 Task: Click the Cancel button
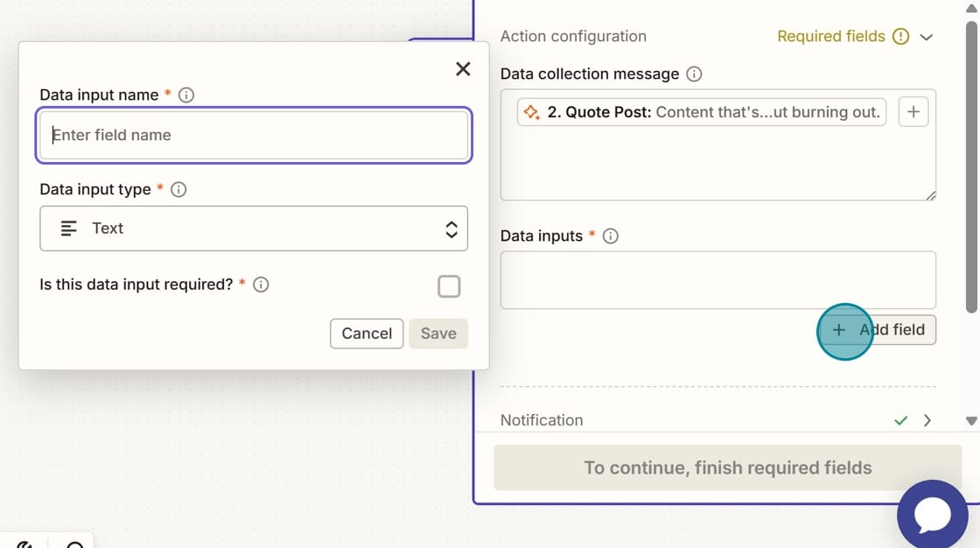click(x=367, y=334)
